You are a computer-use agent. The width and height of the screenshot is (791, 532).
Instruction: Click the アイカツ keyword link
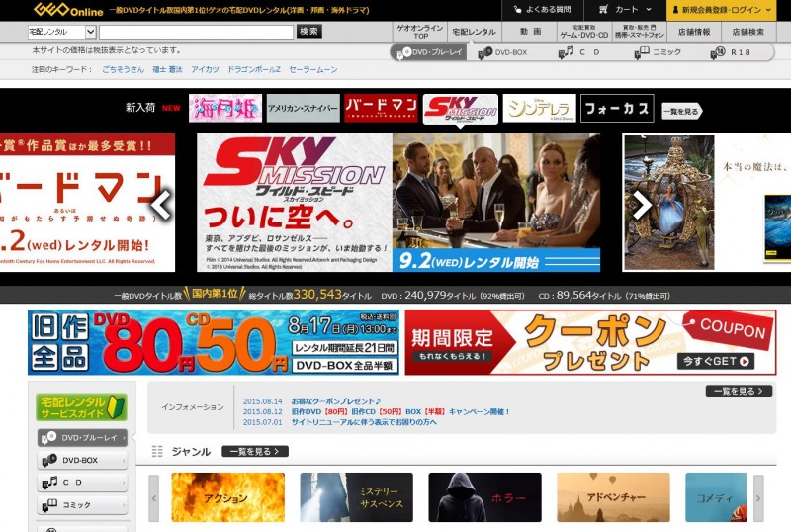[x=205, y=69]
